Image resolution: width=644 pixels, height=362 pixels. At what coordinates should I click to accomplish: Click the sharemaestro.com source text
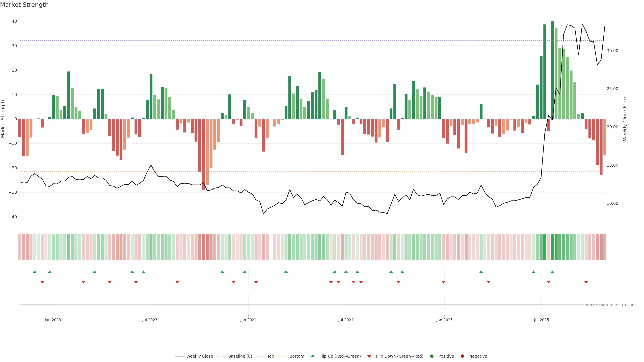coord(609,305)
